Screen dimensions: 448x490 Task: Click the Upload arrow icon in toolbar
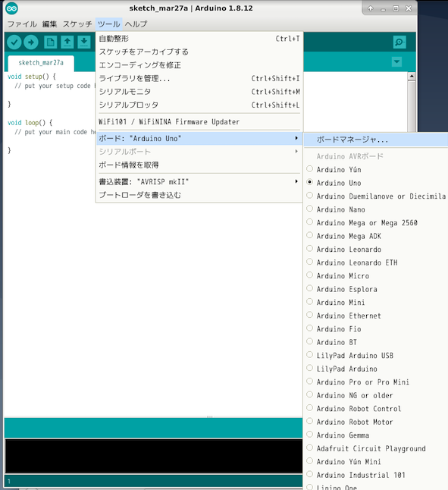coord(31,42)
